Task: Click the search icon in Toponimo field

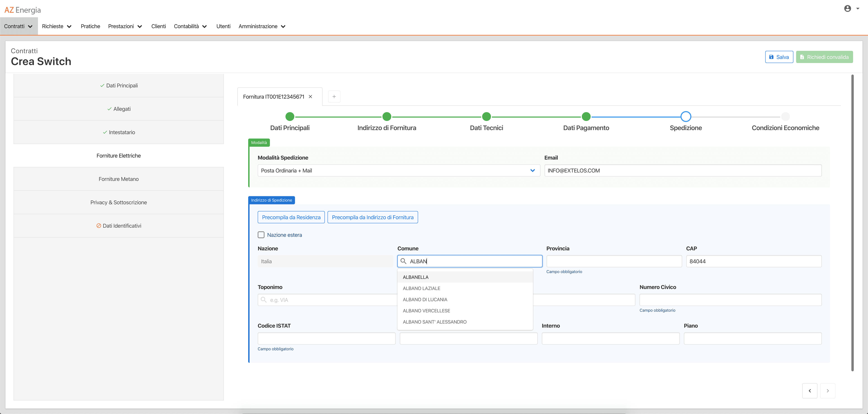Action: (264, 300)
